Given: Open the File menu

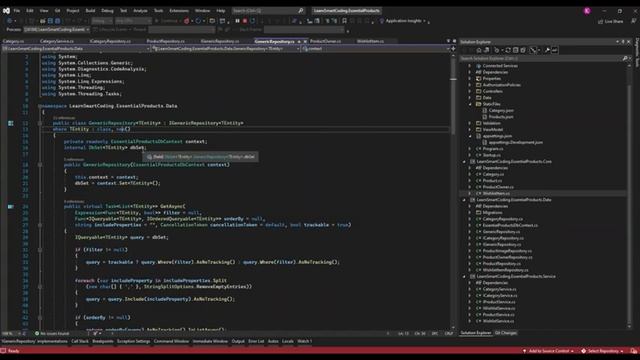Looking at the screenshot, I should coord(17,11).
